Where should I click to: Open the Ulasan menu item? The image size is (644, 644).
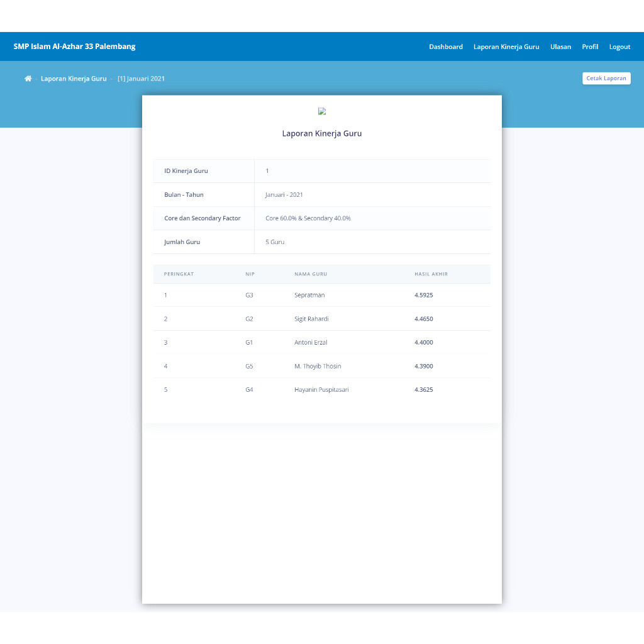(560, 47)
